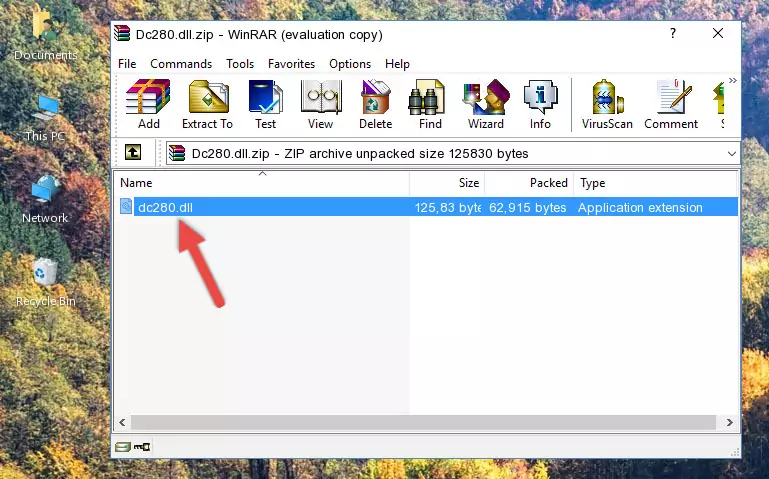
Task: Open the Comment tool
Action: pyautogui.click(x=671, y=104)
